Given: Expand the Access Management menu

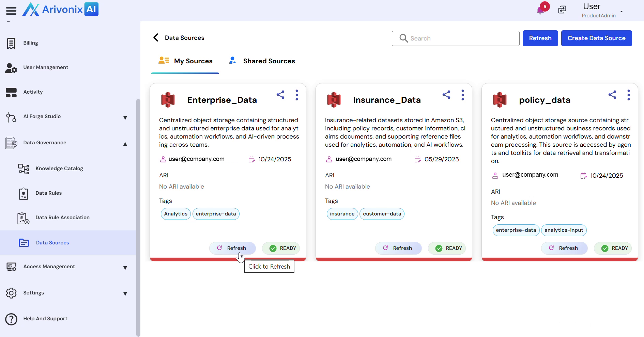Looking at the screenshot, I should (125, 268).
